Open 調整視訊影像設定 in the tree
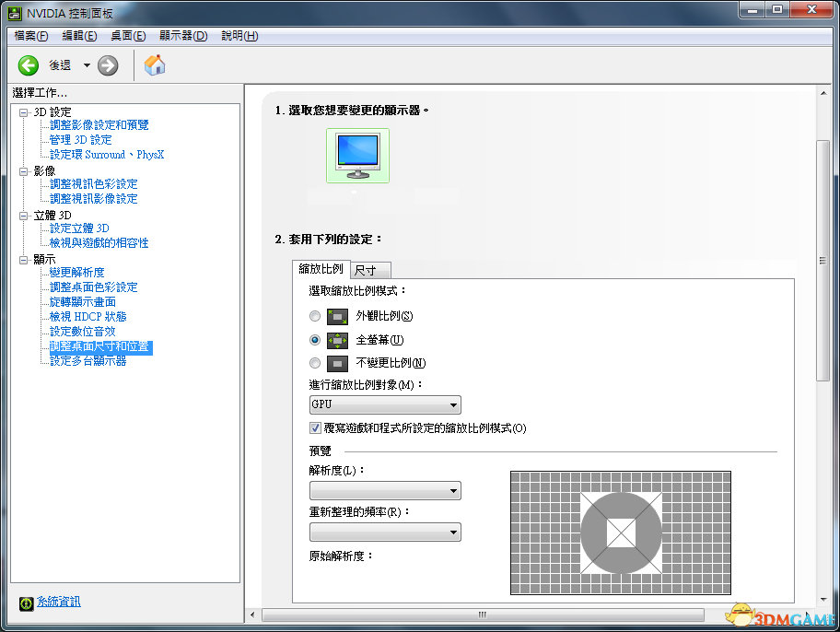Screen dimensions: 840x632 (x=94, y=199)
